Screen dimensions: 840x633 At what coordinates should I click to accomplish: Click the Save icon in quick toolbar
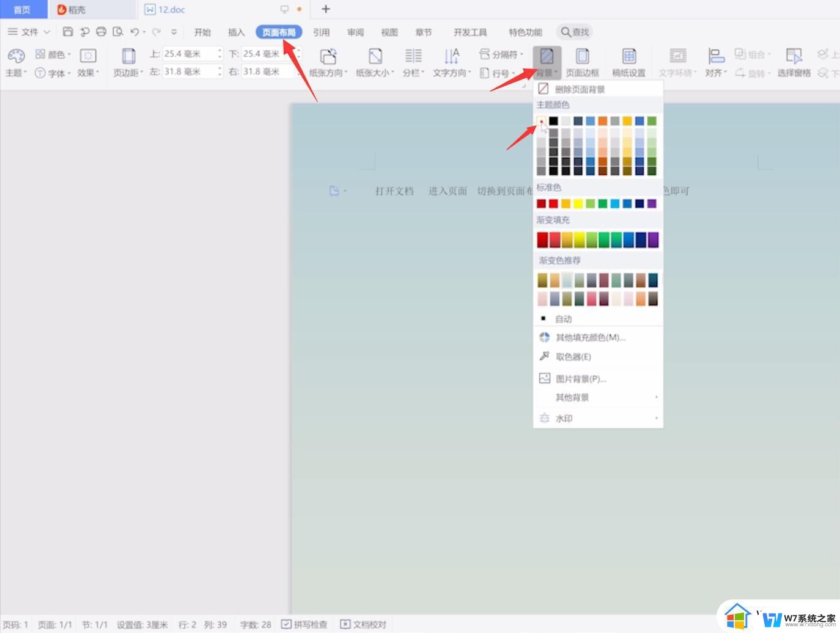click(68, 32)
